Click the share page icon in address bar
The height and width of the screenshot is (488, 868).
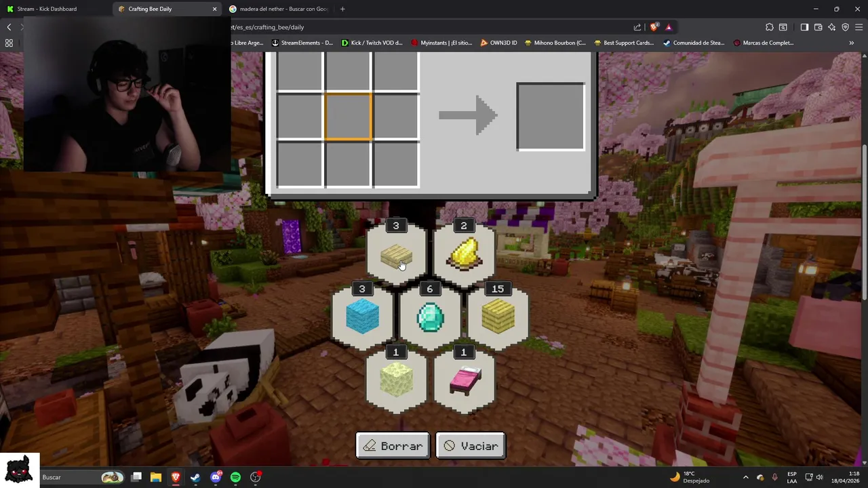click(x=637, y=27)
